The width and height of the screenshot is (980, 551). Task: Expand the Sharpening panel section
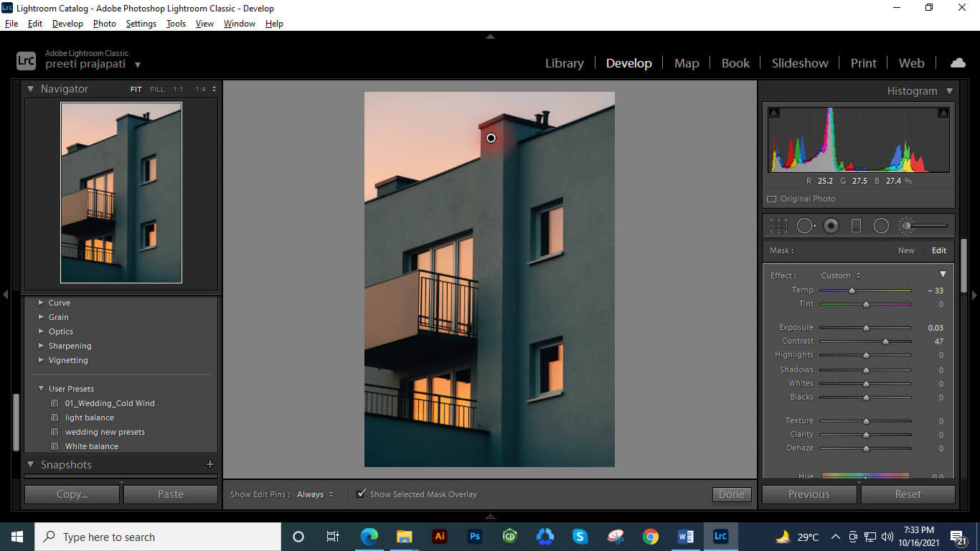pyautogui.click(x=42, y=346)
